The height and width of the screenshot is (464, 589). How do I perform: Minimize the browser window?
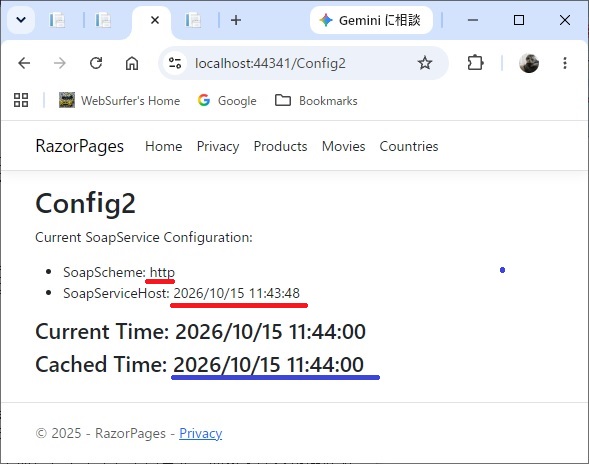(x=473, y=20)
